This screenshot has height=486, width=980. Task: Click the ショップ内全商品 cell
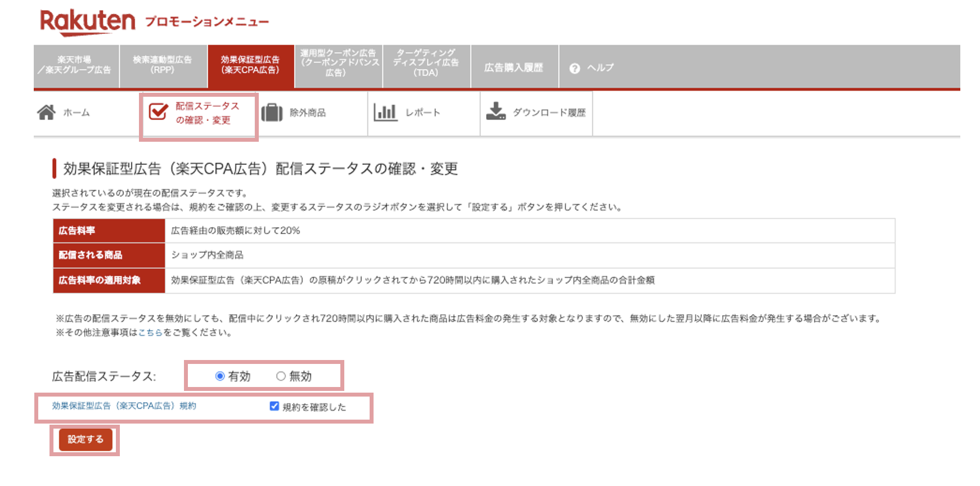point(529,255)
